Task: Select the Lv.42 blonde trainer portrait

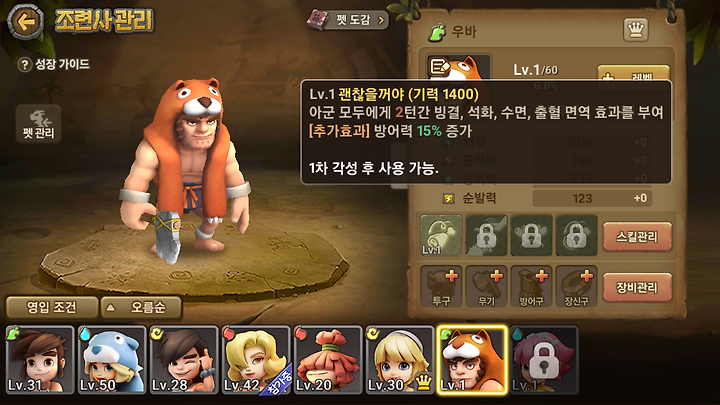Action: click(256, 360)
